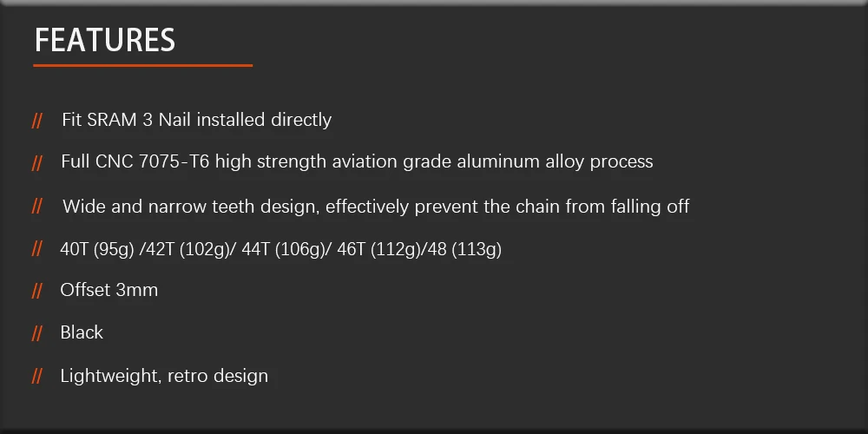Click the Black color feature text

(x=82, y=332)
